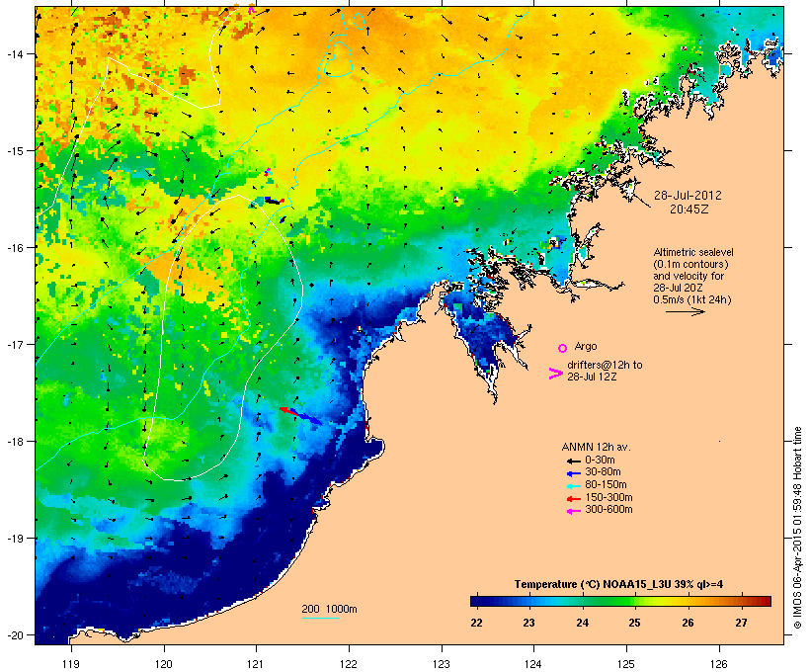Click the time label 20:45Z
Image resolution: width=810 pixels, height=672 pixels.
click(689, 209)
